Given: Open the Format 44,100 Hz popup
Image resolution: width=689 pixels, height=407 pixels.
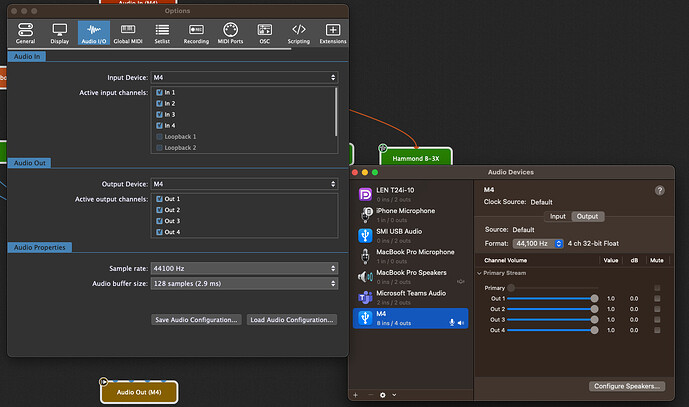Looking at the screenshot, I should coord(538,243).
